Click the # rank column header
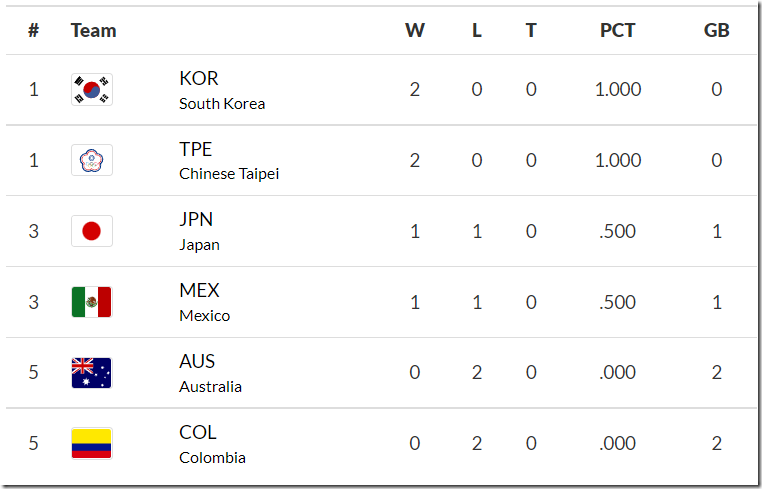Screen dimensions: 762x489 (x=33, y=30)
